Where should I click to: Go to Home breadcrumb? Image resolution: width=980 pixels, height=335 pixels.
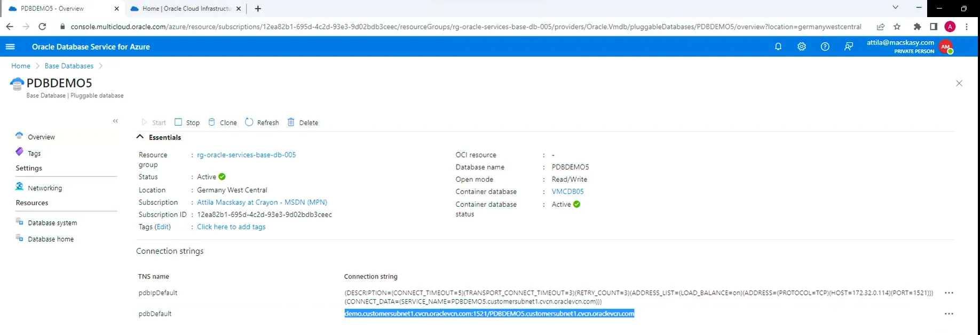coord(21,66)
